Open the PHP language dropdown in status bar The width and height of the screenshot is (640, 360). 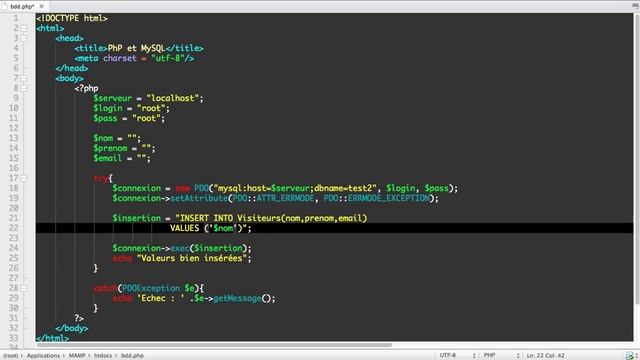point(501,356)
